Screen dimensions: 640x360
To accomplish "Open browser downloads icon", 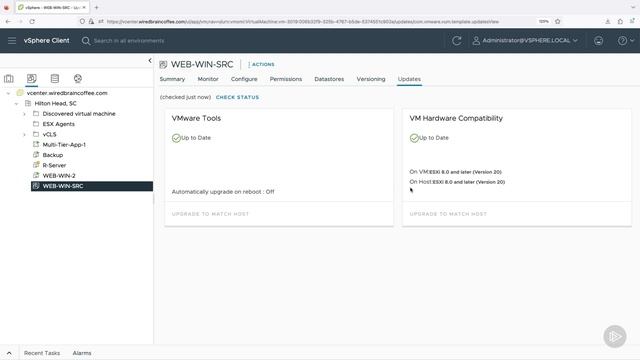I will click(608, 21).
